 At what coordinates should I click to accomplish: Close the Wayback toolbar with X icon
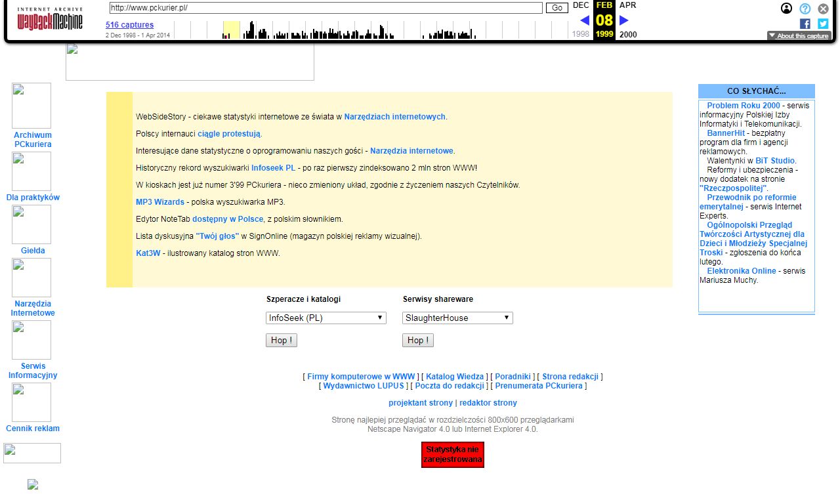click(823, 9)
